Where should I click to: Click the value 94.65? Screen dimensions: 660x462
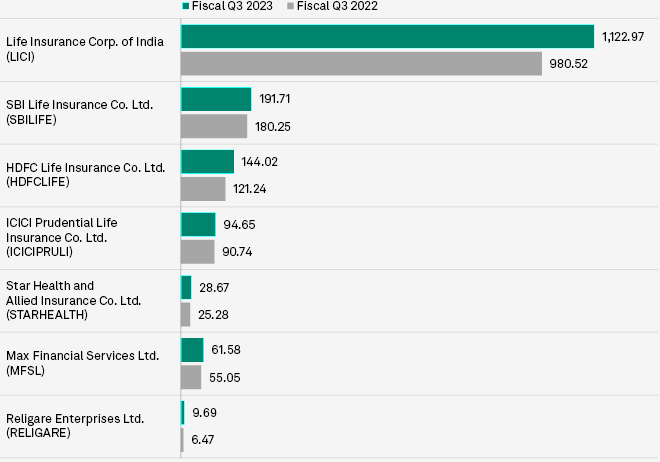click(239, 225)
